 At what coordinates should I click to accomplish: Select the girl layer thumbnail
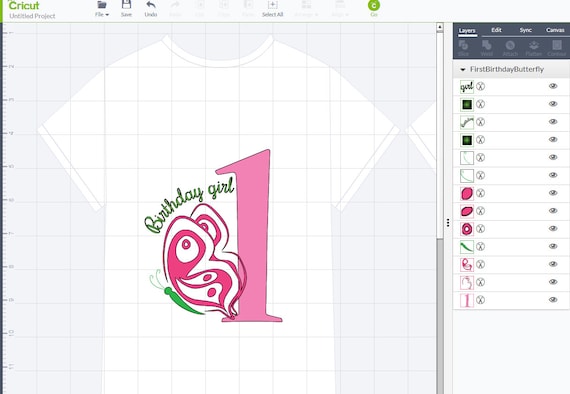point(467,87)
